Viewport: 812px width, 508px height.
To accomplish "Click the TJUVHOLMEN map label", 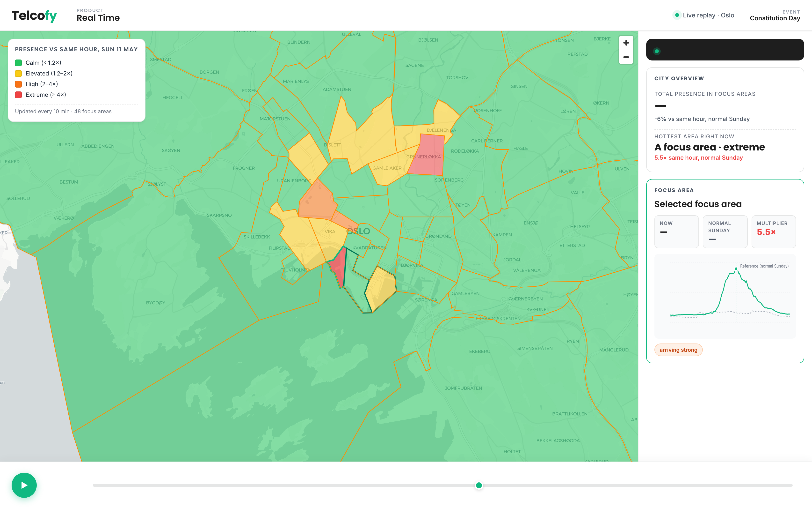I will 296,270.
